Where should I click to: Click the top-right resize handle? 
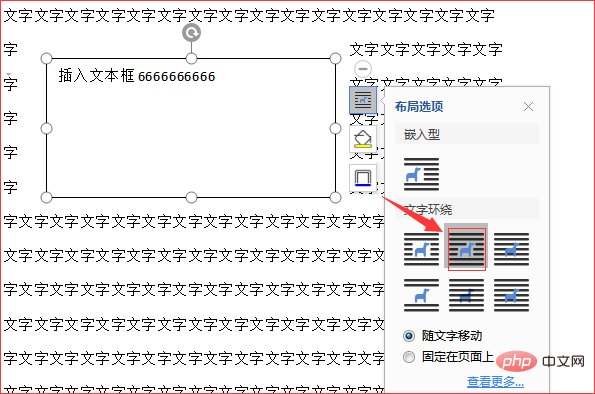click(x=335, y=58)
